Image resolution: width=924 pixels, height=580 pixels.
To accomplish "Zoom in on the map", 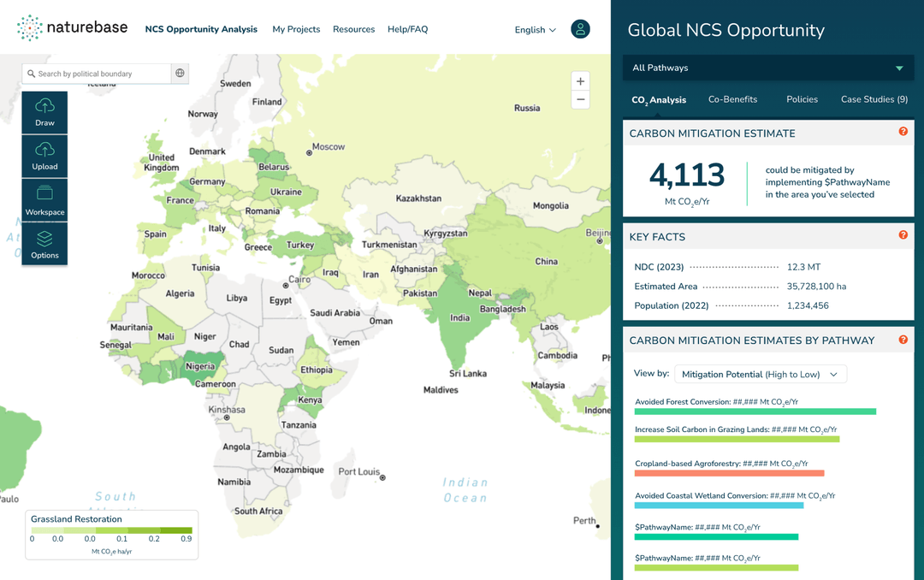I will coord(580,81).
